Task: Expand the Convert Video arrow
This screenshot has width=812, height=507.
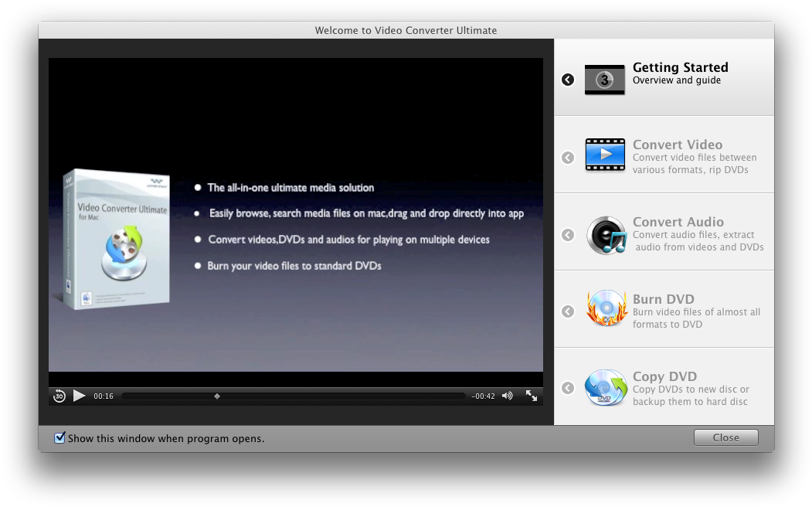Action: click(568, 158)
